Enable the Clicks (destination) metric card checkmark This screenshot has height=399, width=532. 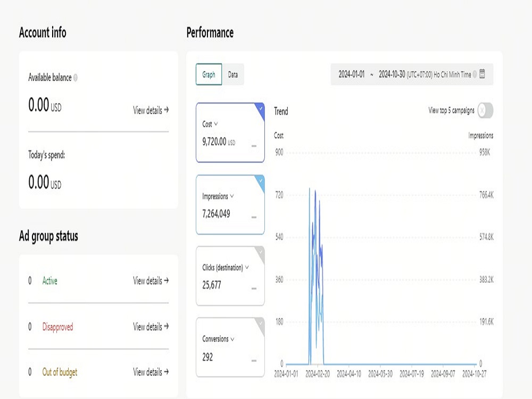[261, 252]
